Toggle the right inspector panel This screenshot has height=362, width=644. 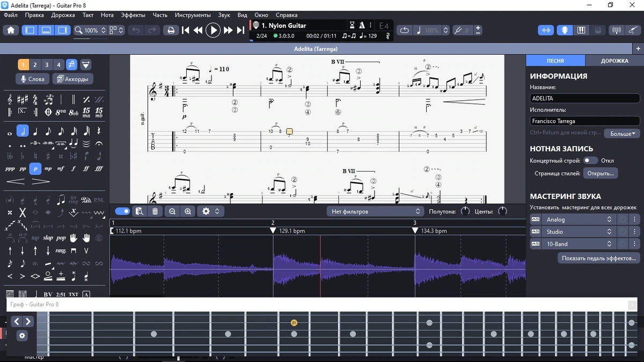pos(63,30)
